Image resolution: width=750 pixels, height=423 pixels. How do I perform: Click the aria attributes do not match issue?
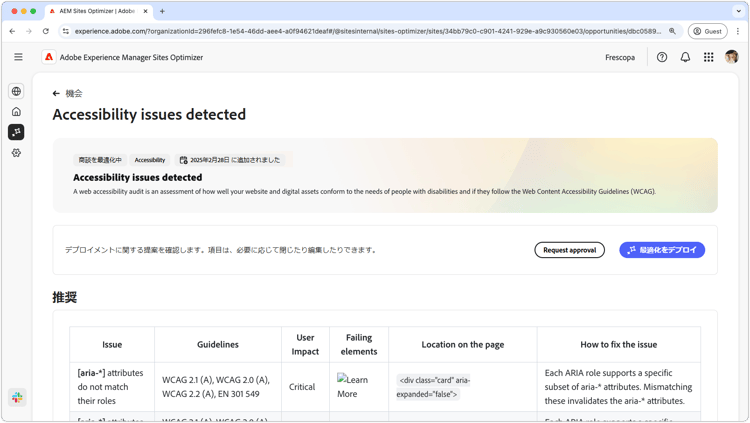point(110,387)
